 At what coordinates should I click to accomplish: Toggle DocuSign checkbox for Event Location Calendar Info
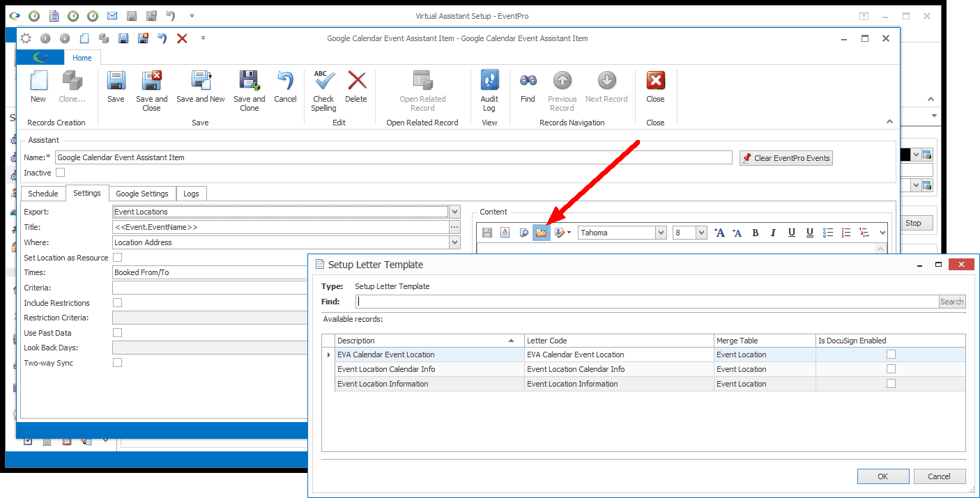coord(891,369)
